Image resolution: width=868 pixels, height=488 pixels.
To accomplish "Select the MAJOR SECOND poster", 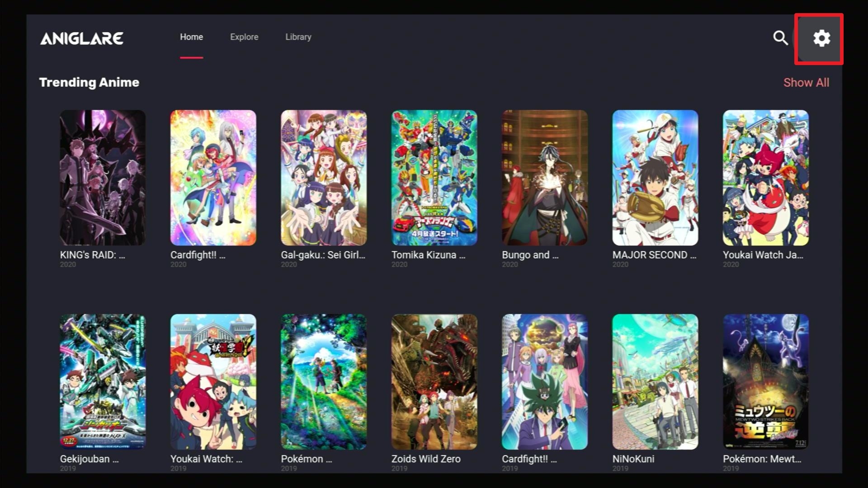I will tap(655, 178).
